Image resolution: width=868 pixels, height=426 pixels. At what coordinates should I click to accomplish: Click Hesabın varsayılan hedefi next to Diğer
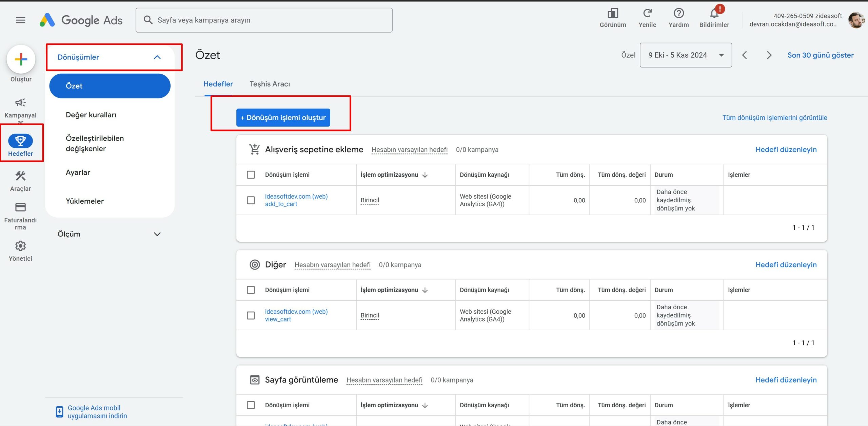(332, 265)
